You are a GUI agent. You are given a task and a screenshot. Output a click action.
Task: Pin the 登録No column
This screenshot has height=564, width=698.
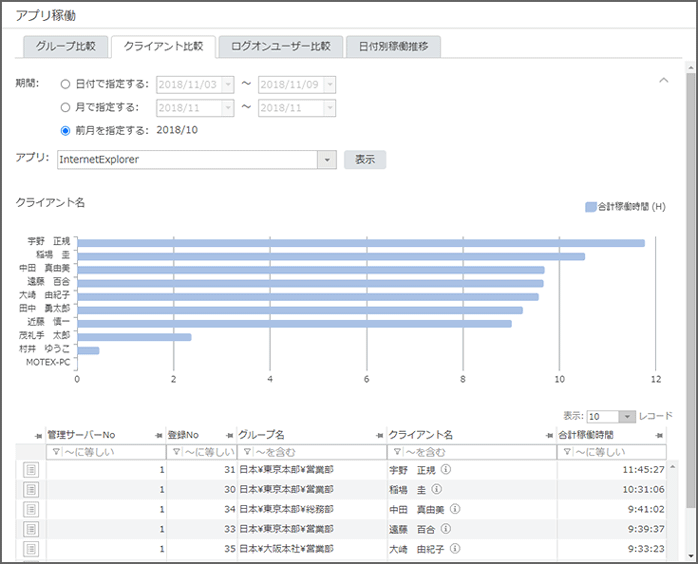(229, 435)
